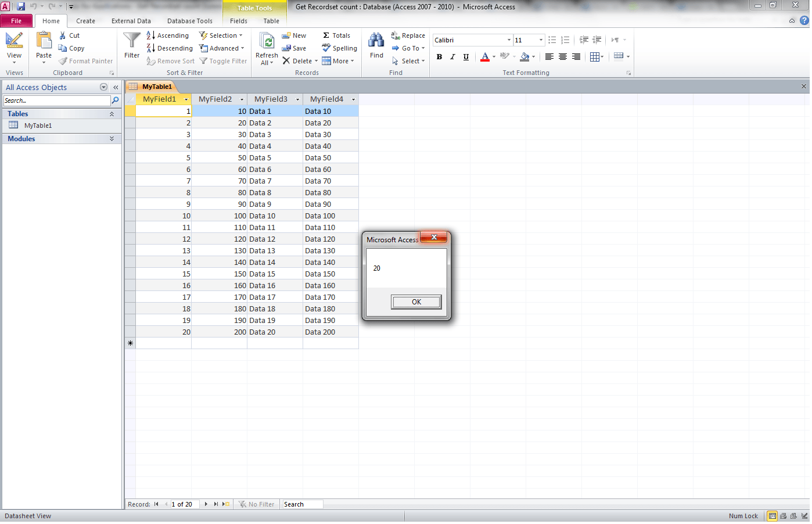Toggle italic formatting

point(452,57)
